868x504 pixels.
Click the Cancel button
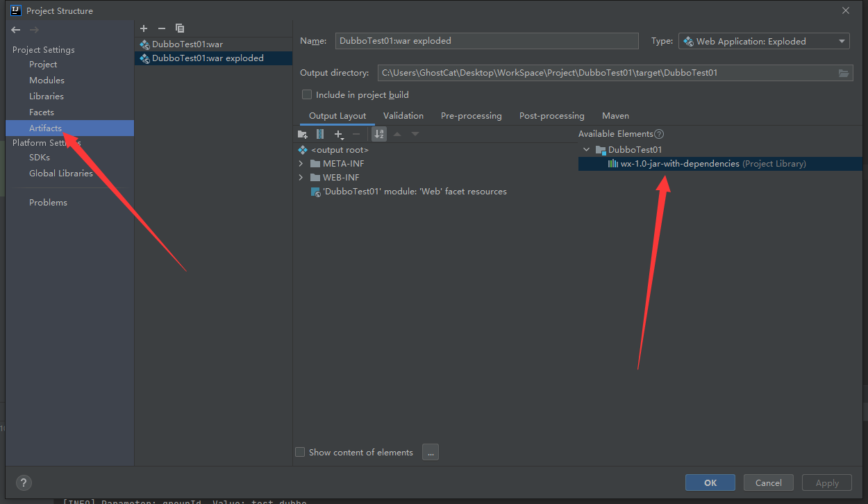tap(769, 482)
